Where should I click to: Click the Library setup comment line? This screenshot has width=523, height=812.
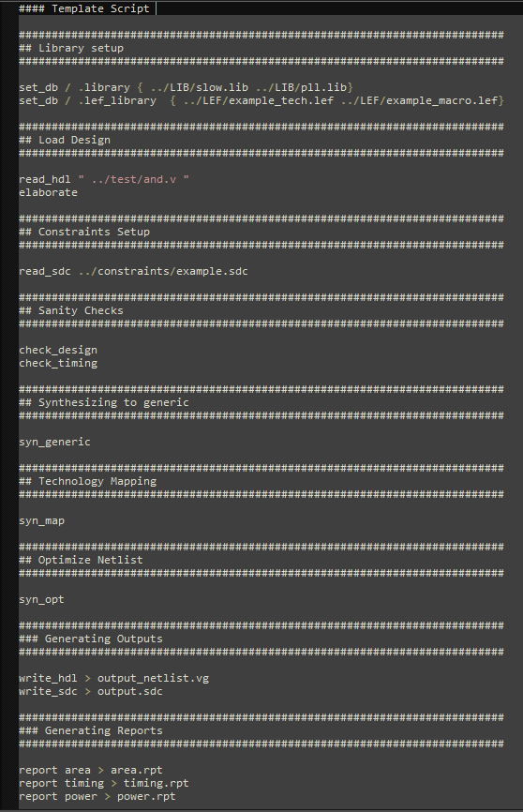[x=71, y=48]
